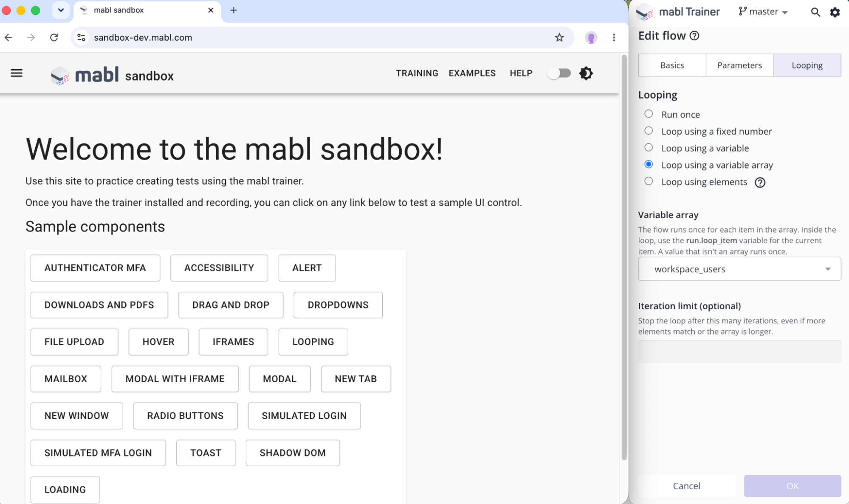Image resolution: width=849 pixels, height=504 pixels.
Task: Open the sandbox hamburger menu
Action: pyautogui.click(x=17, y=73)
